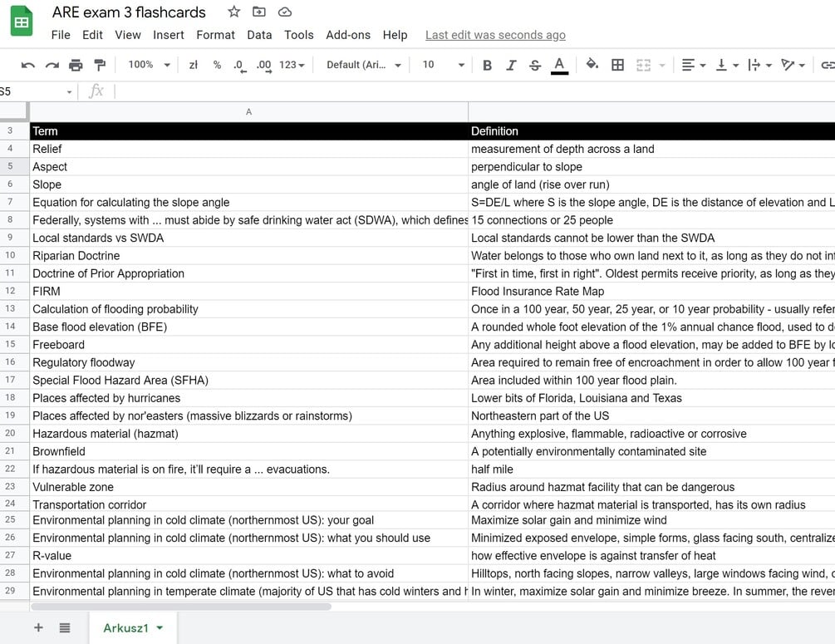Open the font size 10 dropdown
835x644 pixels.
click(443, 65)
